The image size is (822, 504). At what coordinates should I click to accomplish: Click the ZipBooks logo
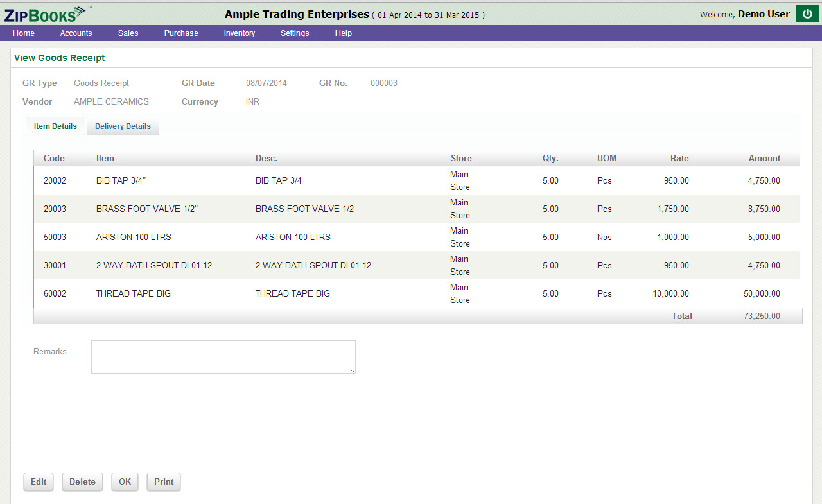pyautogui.click(x=45, y=13)
